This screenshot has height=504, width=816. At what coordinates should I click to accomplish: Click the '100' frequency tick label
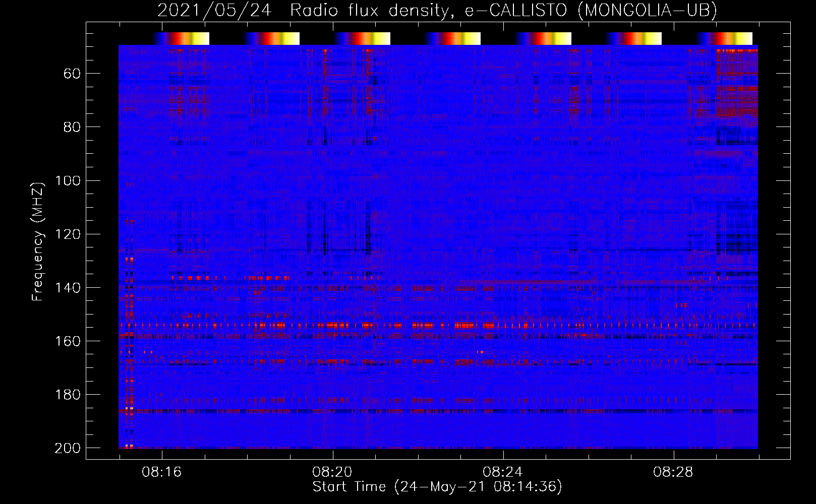click(68, 181)
